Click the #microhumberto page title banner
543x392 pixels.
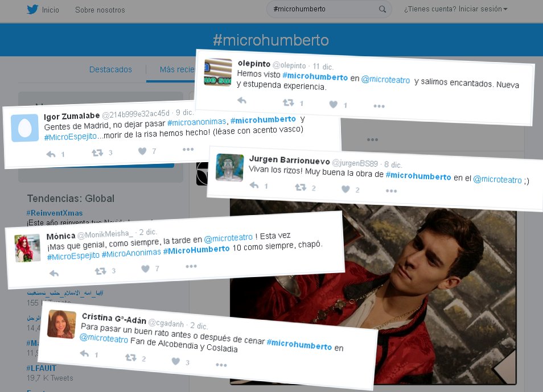(x=271, y=40)
